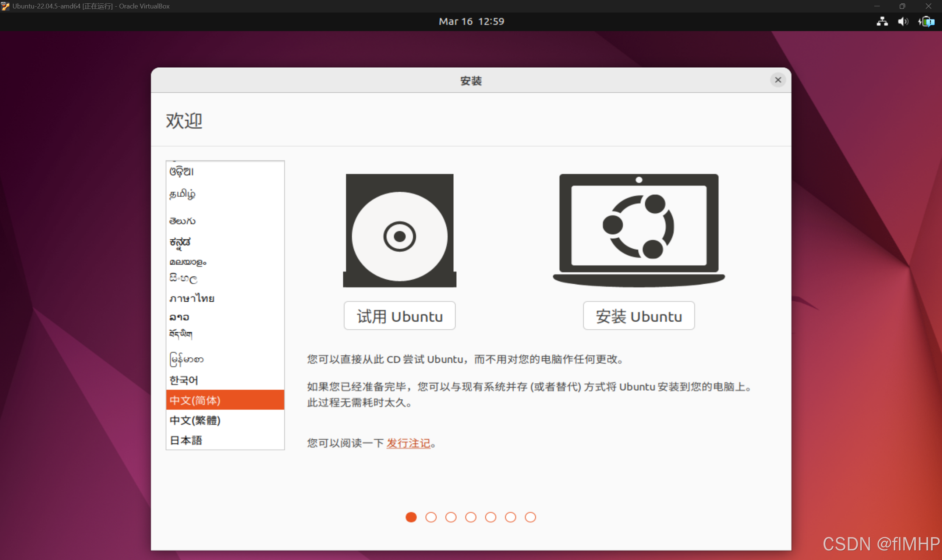Click the power battery tray icon
Image resolution: width=942 pixels, height=560 pixels.
click(x=926, y=21)
